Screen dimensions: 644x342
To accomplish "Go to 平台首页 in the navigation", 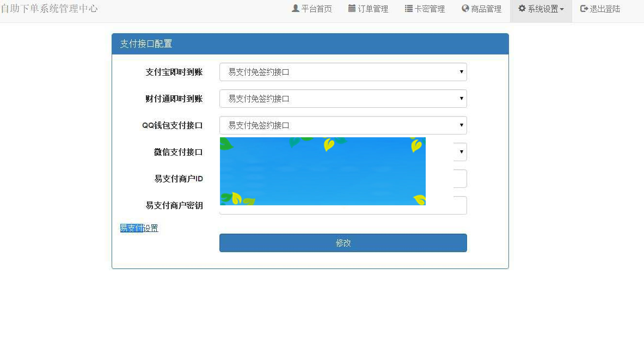I will [311, 8].
